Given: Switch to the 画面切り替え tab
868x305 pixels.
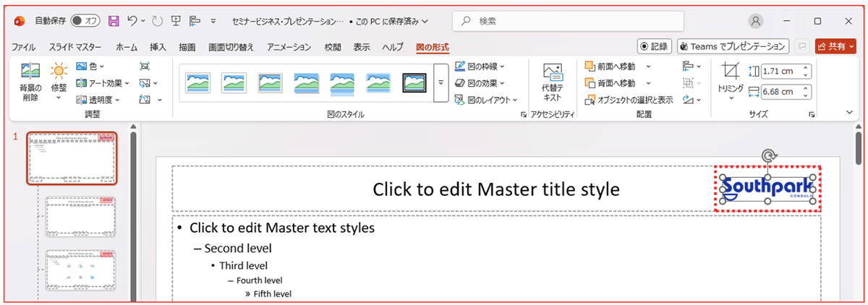Looking at the screenshot, I should click(x=231, y=47).
